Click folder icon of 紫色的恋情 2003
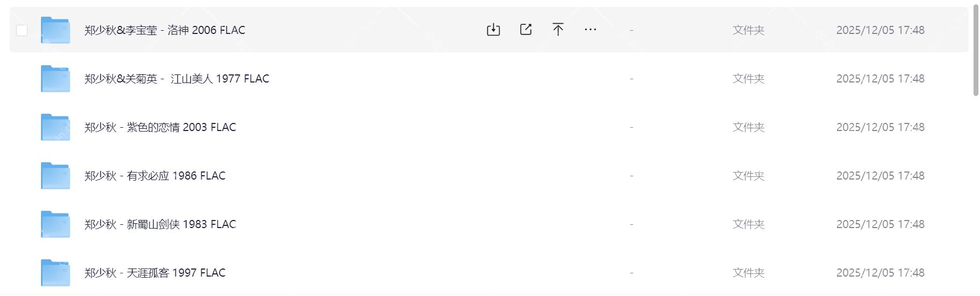Image resolution: width=980 pixels, height=296 pixels. (55, 127)
